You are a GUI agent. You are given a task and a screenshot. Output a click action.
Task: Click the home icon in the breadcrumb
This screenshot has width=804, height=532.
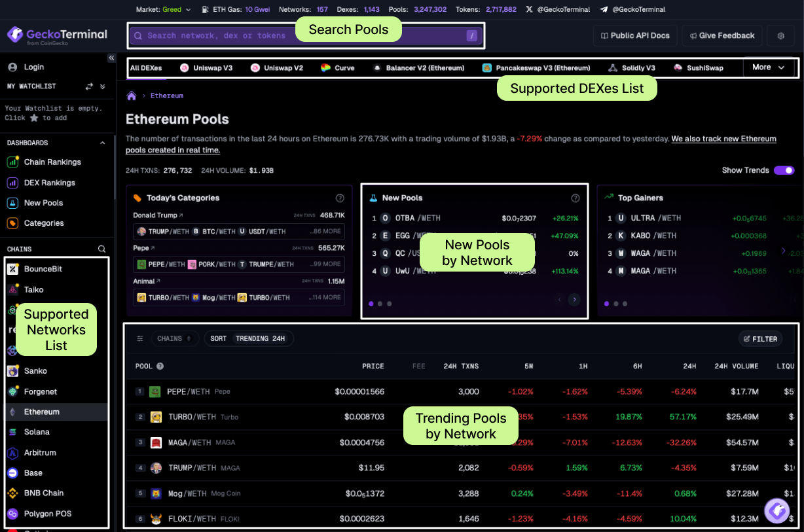pyautogui.click(x=132, y=96)
